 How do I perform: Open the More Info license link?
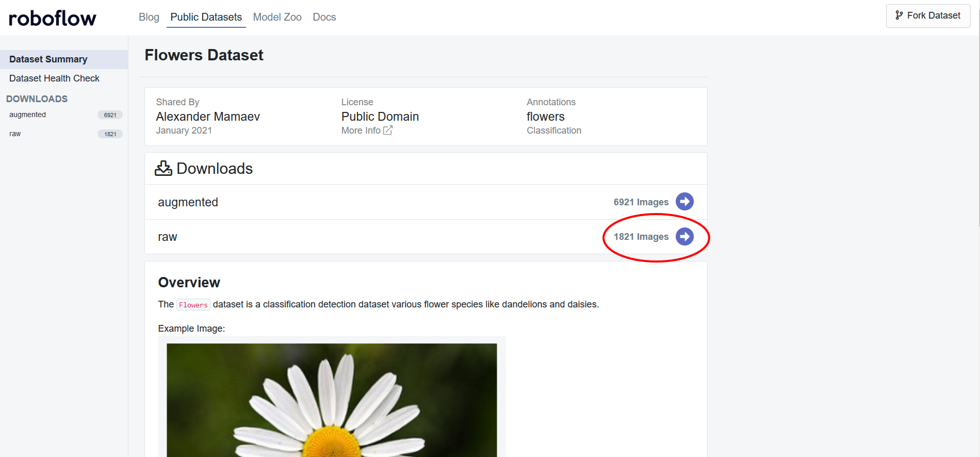(367, 130)
